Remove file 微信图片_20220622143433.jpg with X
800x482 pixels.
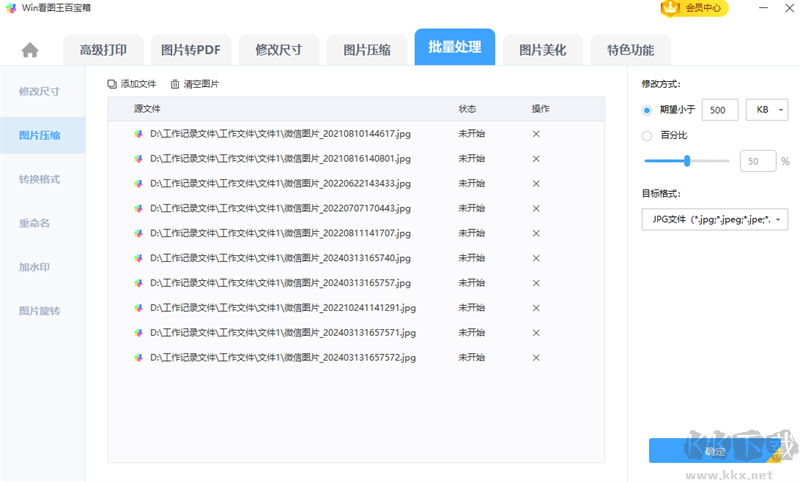click(536, 183)
